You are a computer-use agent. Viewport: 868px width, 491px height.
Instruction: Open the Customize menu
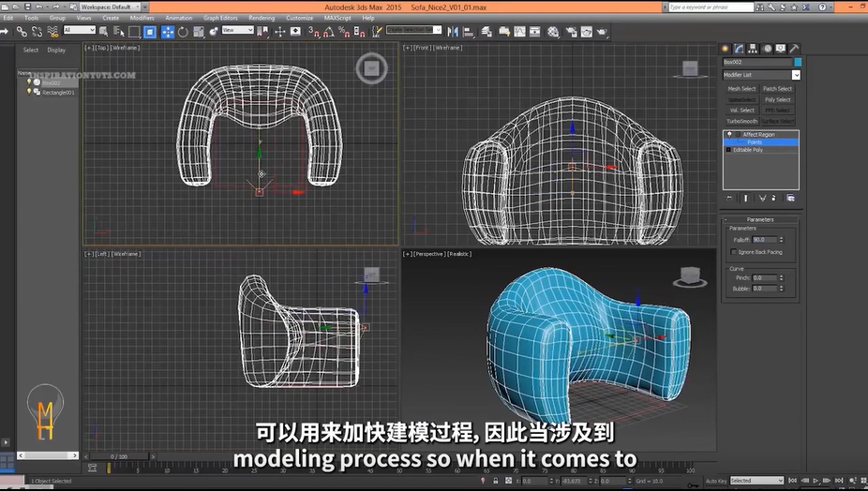(299, 18)
